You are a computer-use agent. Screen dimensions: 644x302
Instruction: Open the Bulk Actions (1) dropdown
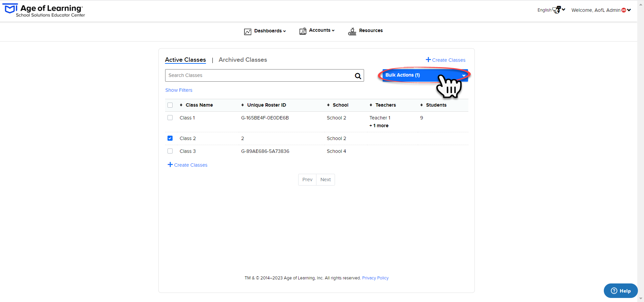[x=425, y=75]
